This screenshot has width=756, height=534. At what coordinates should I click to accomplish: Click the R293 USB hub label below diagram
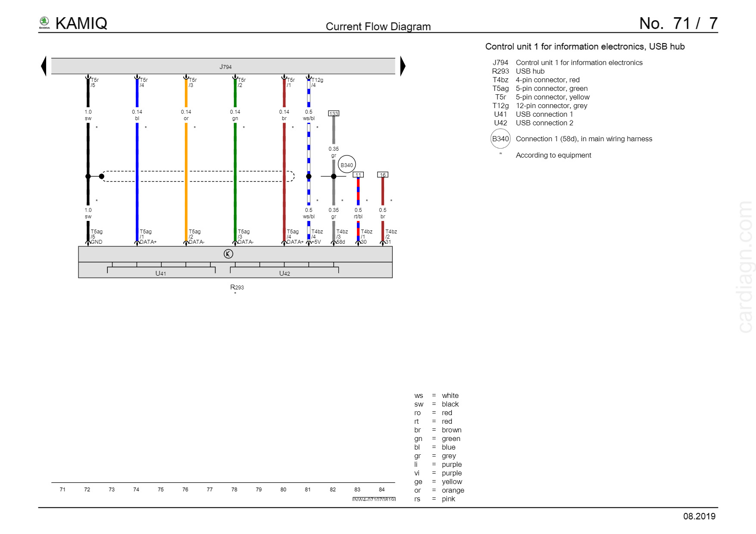click(237, 287)
